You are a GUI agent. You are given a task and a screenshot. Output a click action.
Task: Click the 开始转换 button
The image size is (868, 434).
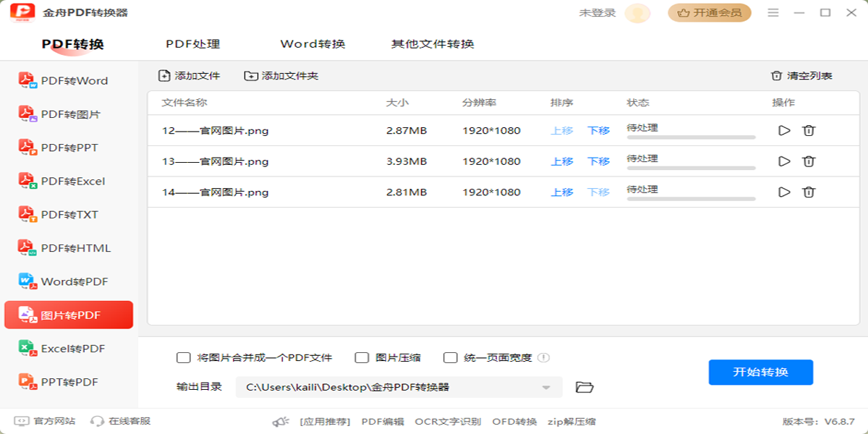click(x=761, y=373)
